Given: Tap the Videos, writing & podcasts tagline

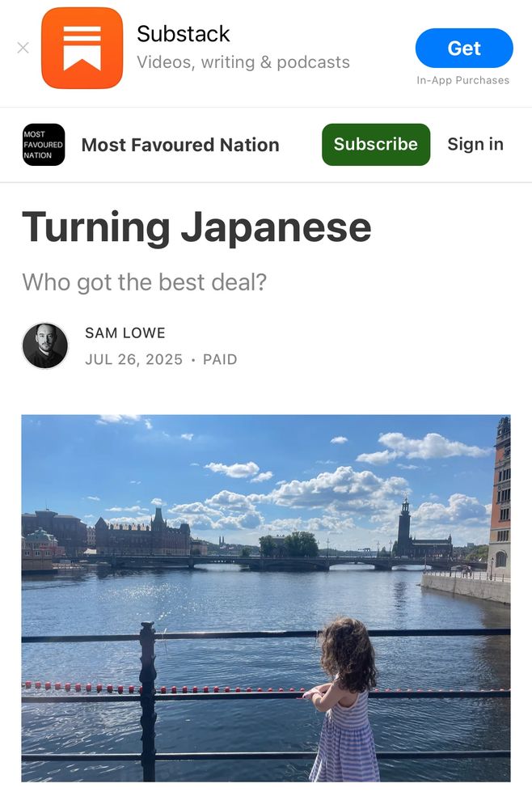Looking at the screenshot, I should [x=243, y=62].
